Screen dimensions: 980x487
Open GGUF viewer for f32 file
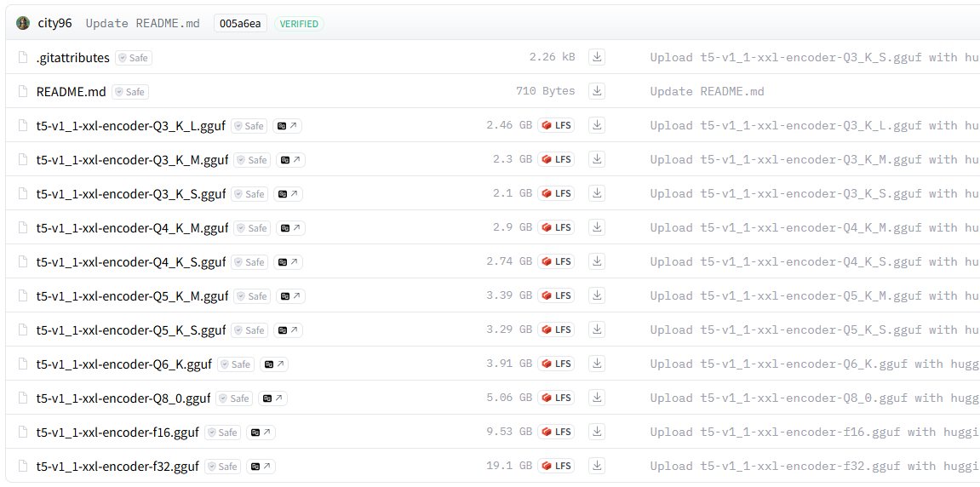pos(261,467)
